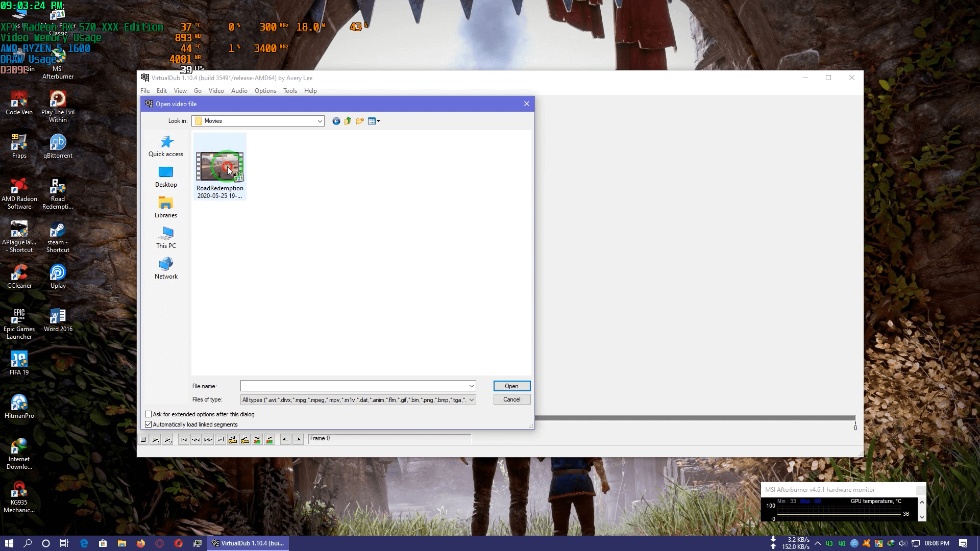Open the Windows Start menu
980x551 pixels.
(9, 543)
